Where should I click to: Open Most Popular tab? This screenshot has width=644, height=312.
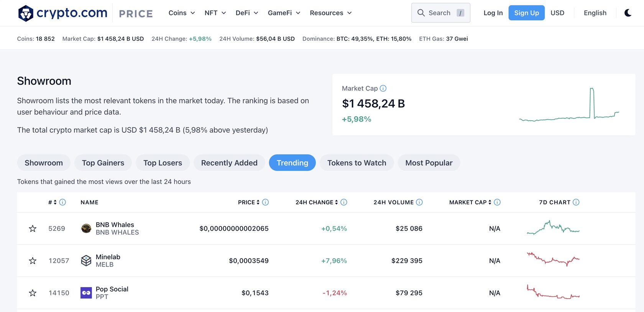(x=429, y=163)
